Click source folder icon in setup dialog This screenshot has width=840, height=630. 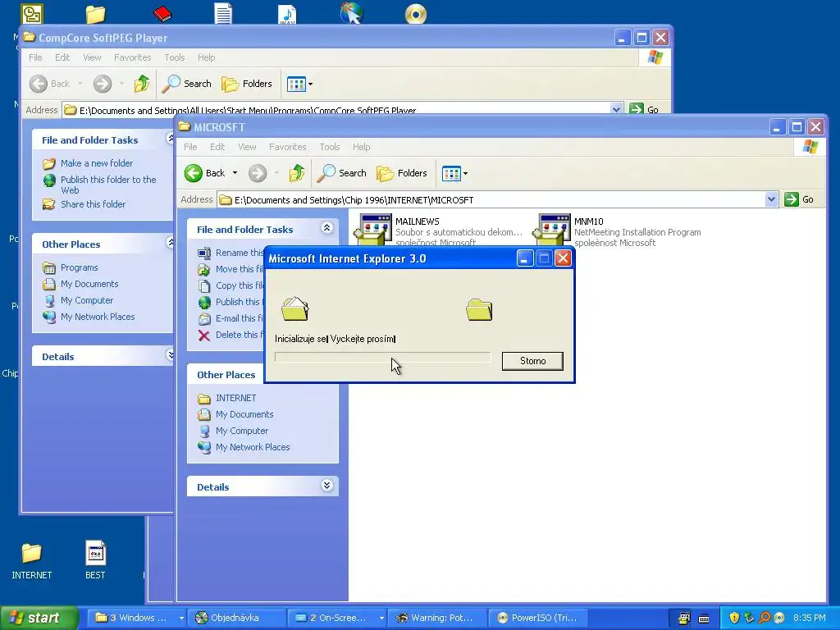click(295, 309)
